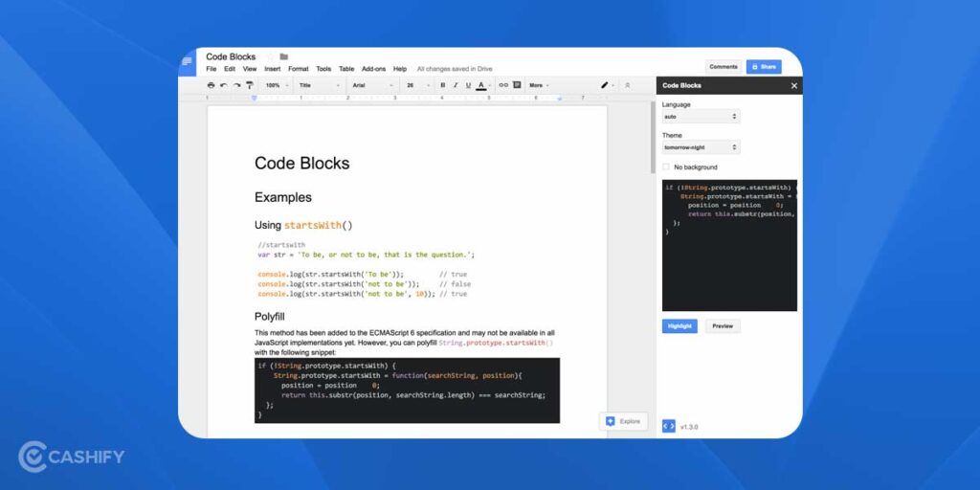Screen dimensions: 980x490
Task: Expand the More toolbar options
Action: (539, 85)
